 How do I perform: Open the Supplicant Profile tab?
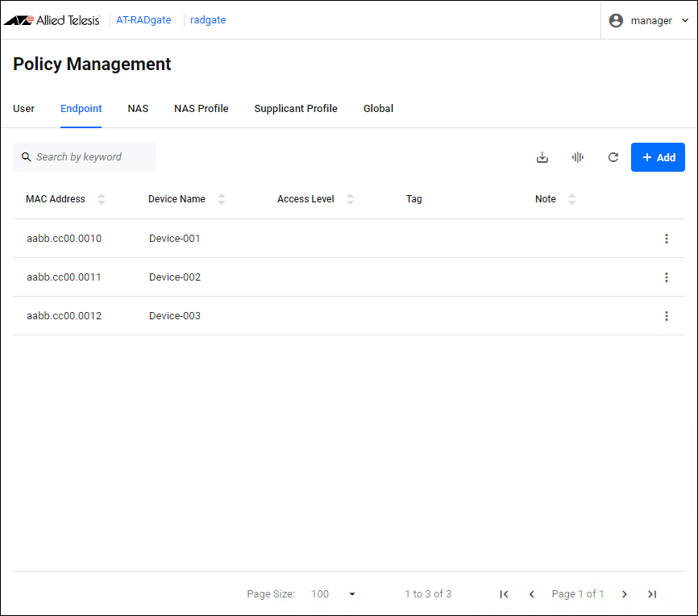coord(296,109)
